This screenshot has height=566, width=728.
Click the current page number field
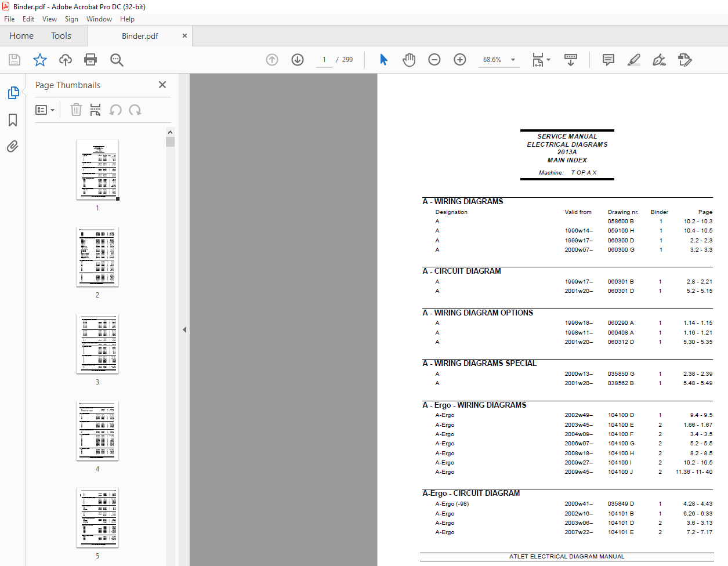click(x=324, y=60)
